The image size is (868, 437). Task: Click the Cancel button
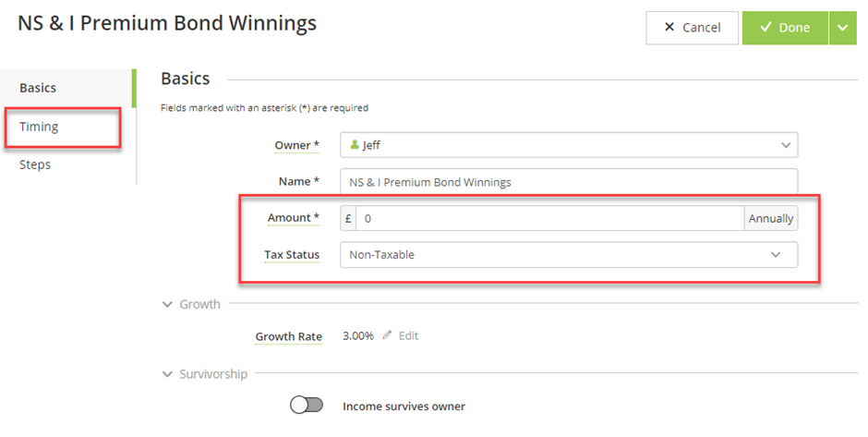click(x=692, y=28)
